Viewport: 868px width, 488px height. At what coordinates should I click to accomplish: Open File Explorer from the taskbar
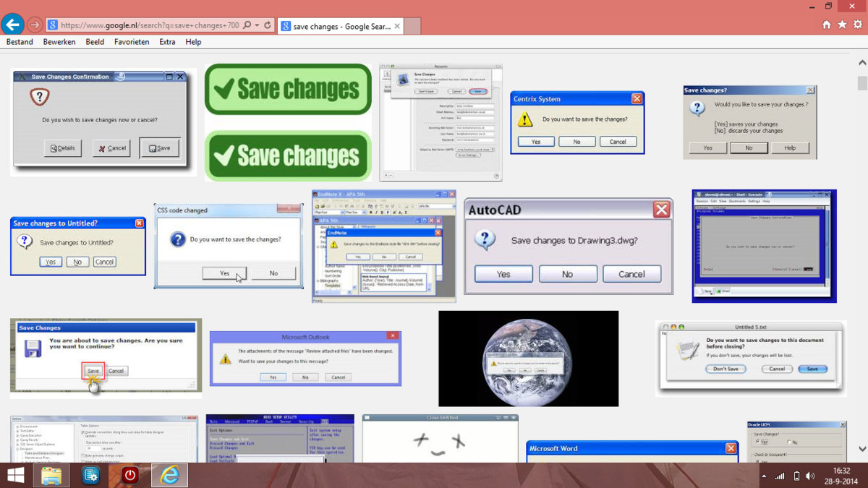tap(51, 475)
